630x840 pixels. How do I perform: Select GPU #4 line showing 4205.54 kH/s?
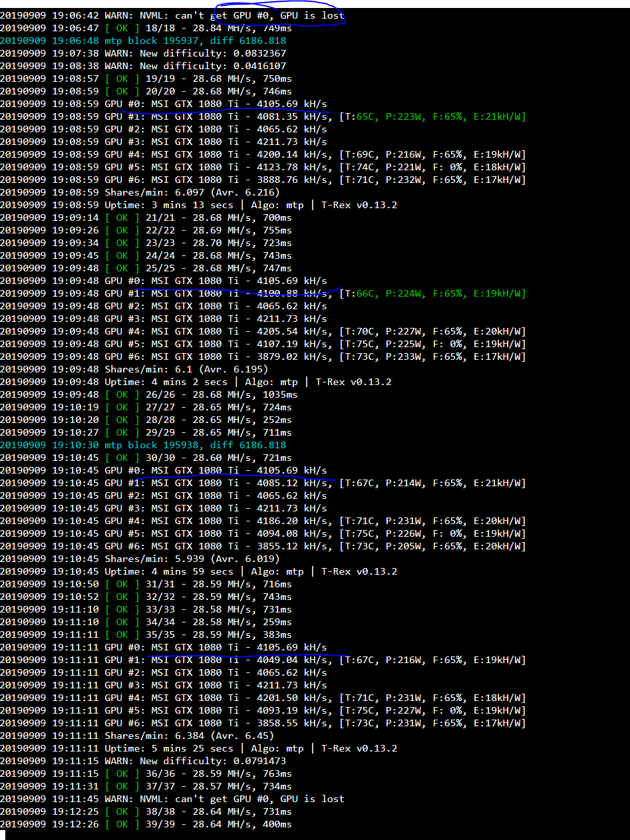pyautogui.click(x=263, y=331)
